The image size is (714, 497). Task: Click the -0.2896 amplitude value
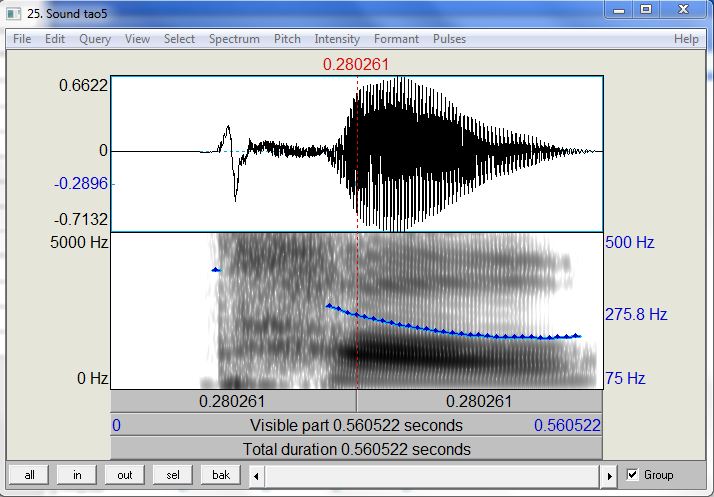point(81,184)
